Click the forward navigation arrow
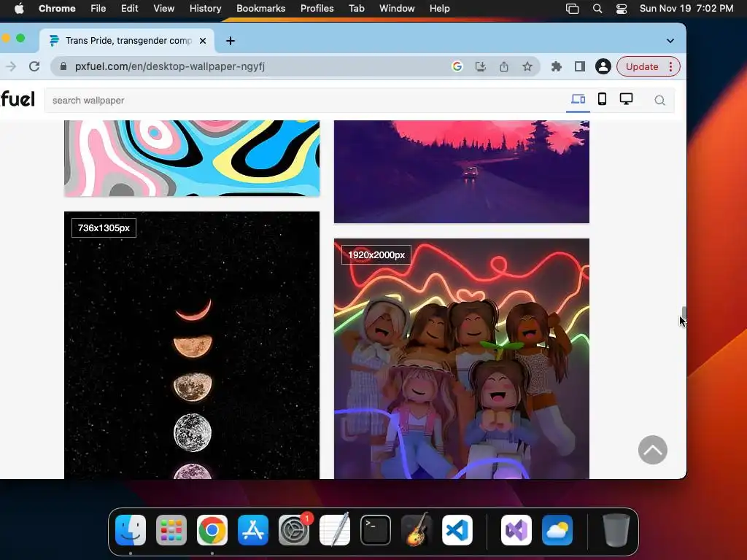This screenshot has width=747, height=560. 10,66
